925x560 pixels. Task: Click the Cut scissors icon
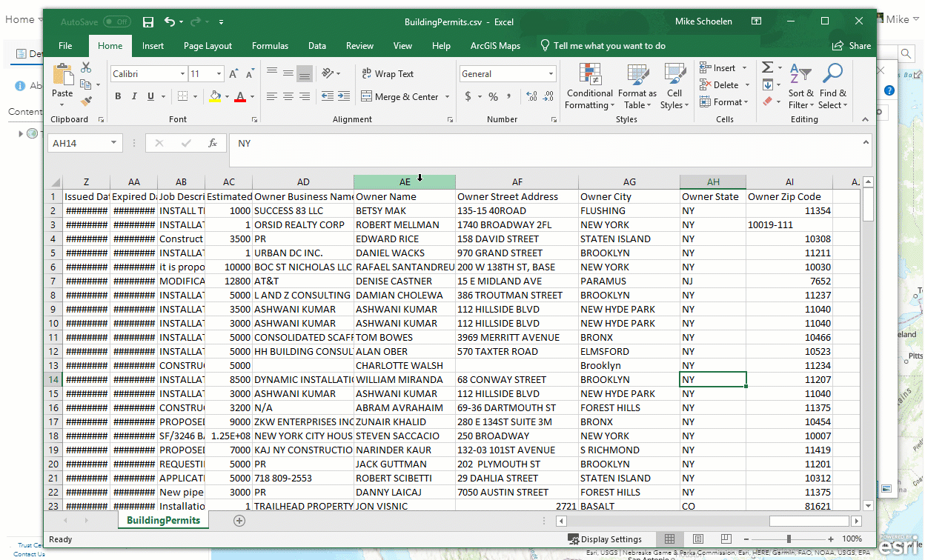tap(86, 67)
